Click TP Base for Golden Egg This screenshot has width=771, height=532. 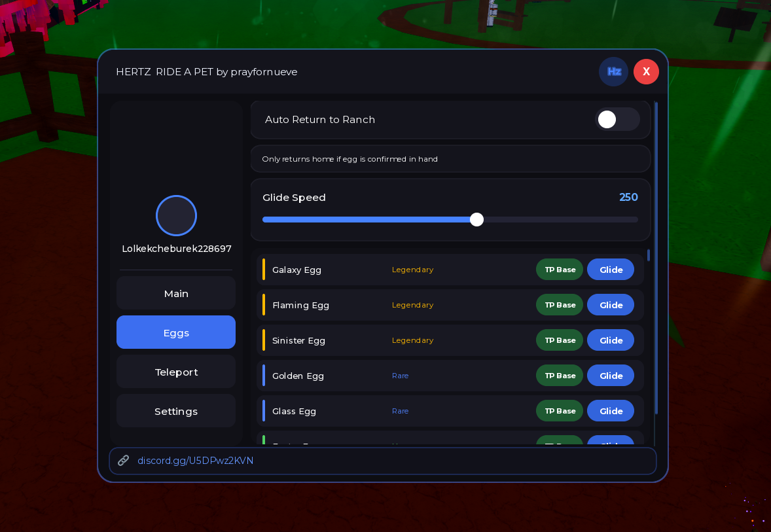pyautogui.click(x=560, y=376)
